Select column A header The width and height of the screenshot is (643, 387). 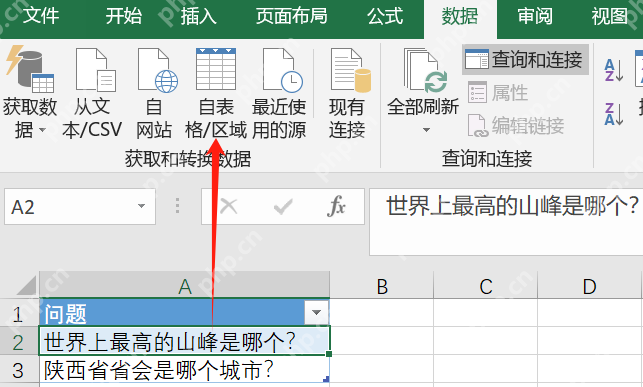(x=185, y=286)
